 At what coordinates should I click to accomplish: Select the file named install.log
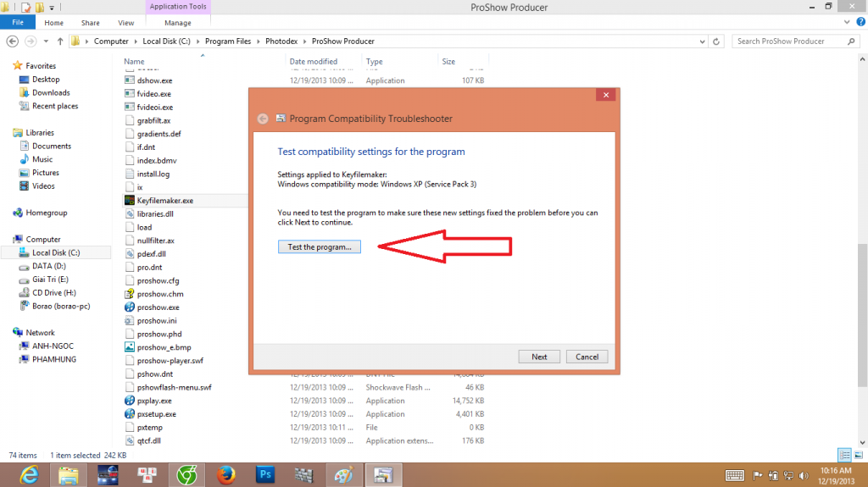[153, 174]
